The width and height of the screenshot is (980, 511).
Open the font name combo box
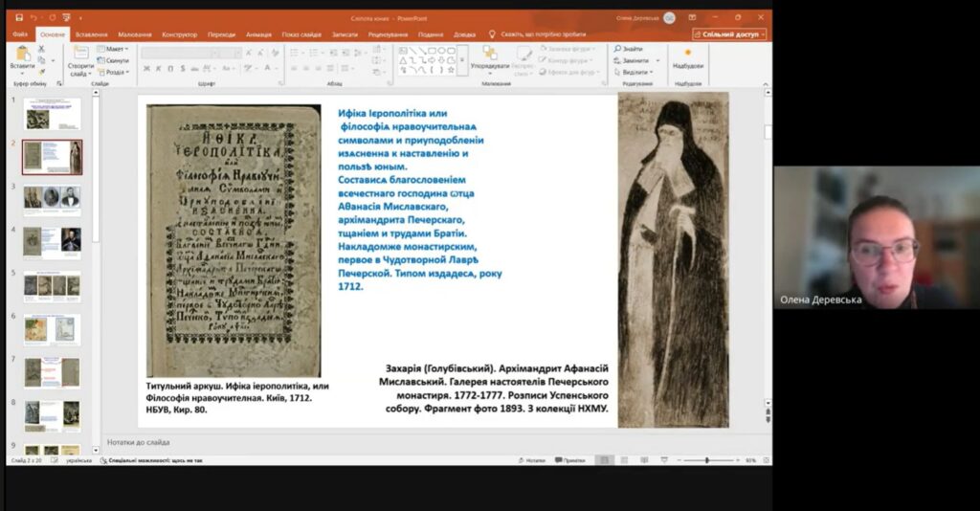pyautogui.click(x=178, y=53)
